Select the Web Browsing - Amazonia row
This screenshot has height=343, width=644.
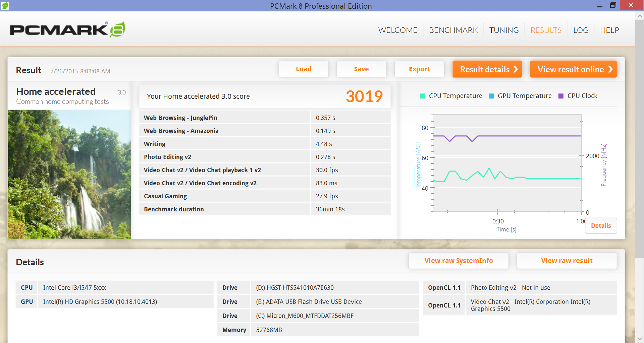(x=265, y=131)
